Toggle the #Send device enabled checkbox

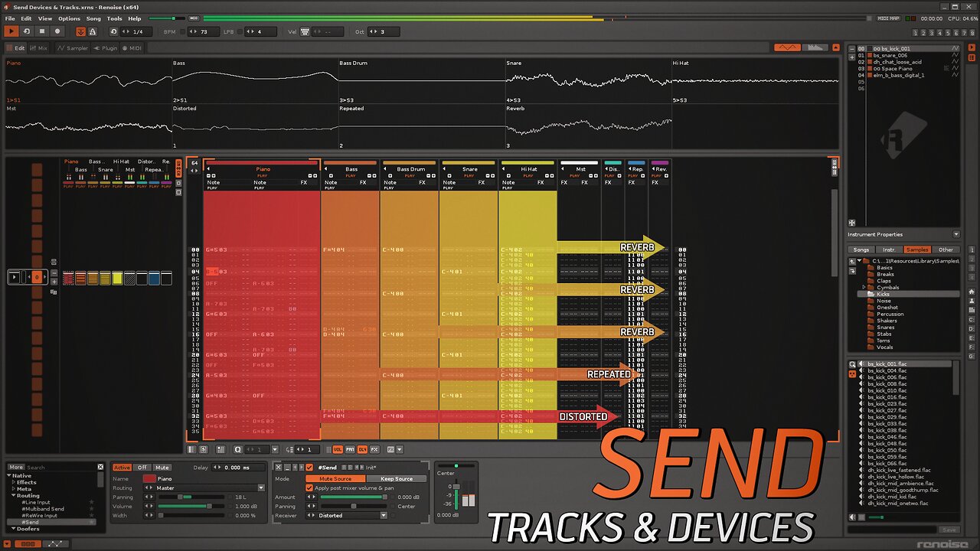(309, 468)
